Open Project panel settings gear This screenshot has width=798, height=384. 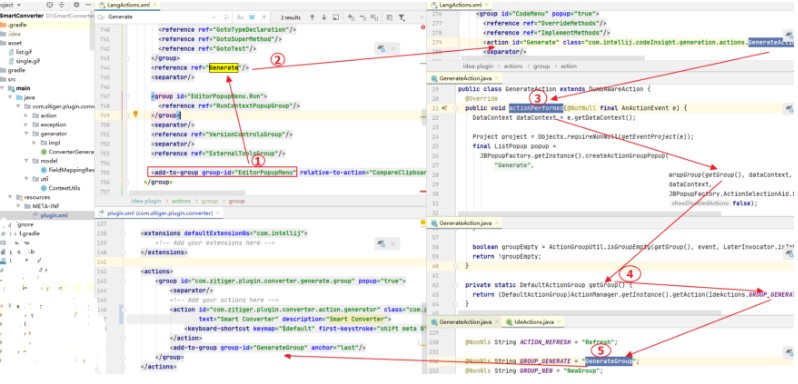point(76,5)
